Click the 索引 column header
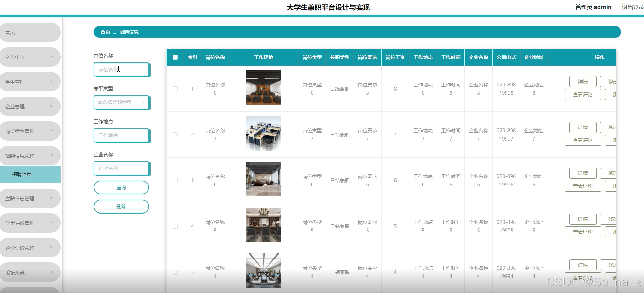Viewport: 644px width, 293px height. tap(192, 57)
